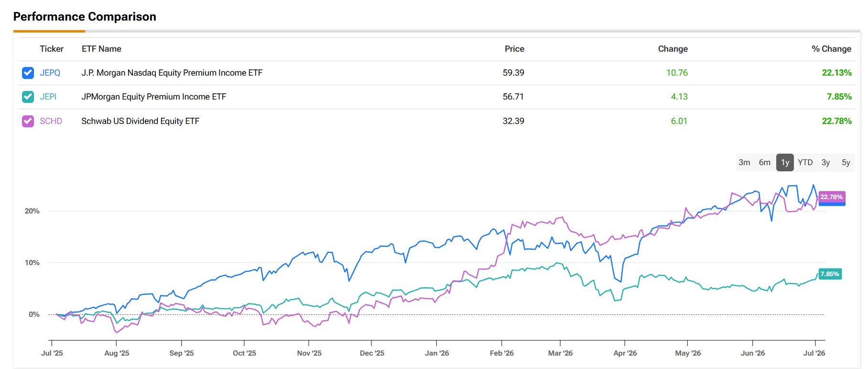The width and height of the screenshot is (868, 369).
Task: Click the 7.85% value in the JEPI table row
Action: pyautogui.click(x=839, y=97)
